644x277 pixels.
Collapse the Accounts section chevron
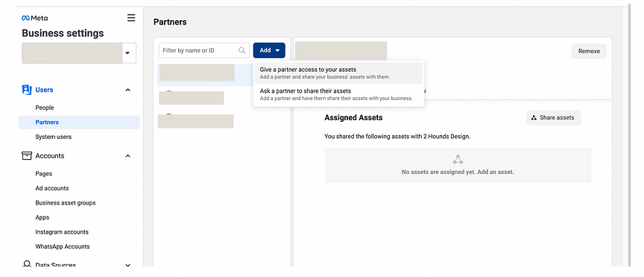[x=127, y=156]
